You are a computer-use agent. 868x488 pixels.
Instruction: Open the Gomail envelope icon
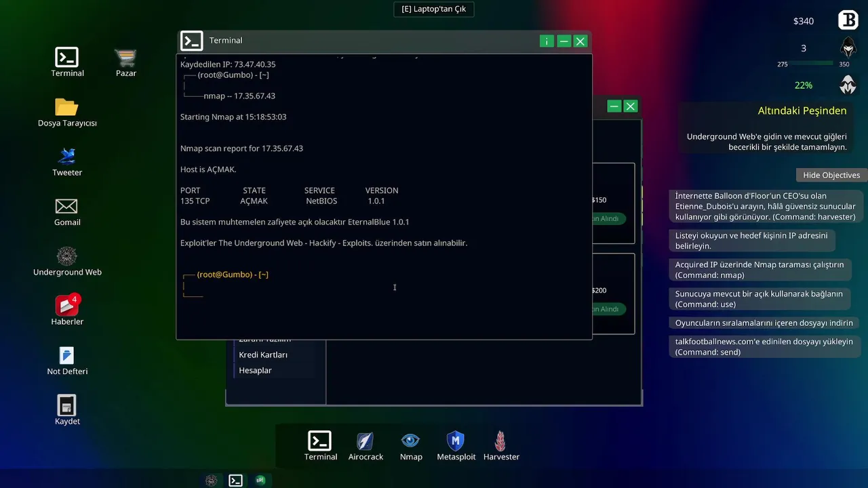[x=67, y=211]
